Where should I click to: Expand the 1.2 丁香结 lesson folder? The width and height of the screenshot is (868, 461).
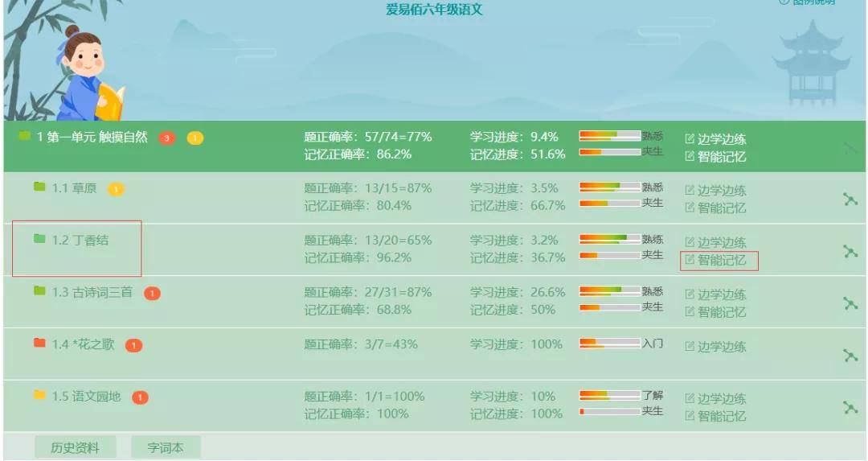tap(39, 238)
